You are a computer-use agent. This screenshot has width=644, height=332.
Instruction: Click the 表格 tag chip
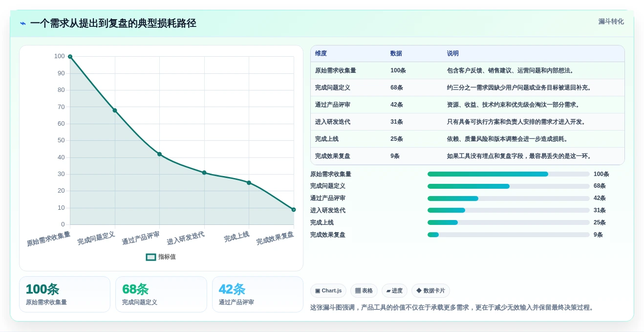364,291
